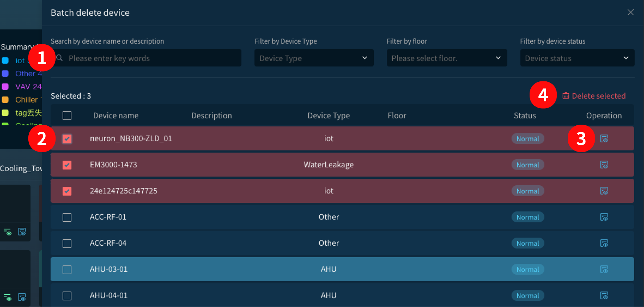
Task: Open details icon for neuron_NB300-ZLD_01 row
Action: [x=604, y=138]
